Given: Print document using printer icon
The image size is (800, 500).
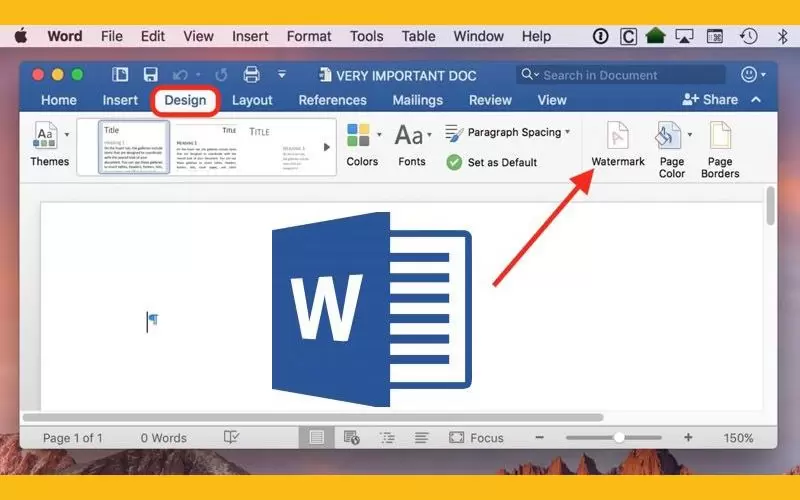Looking at the screenshot, I should click(x=251, y=75).
